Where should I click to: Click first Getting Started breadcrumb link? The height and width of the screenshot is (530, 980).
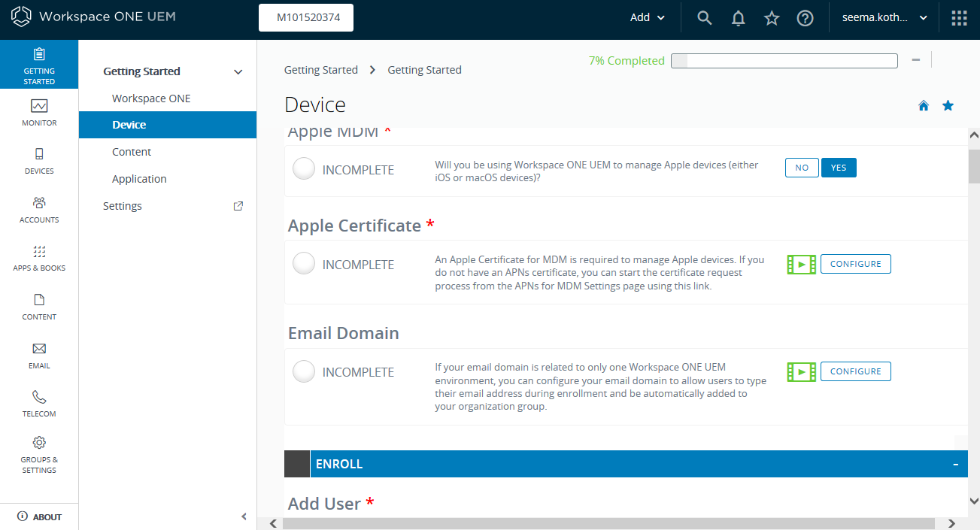(x=321, y=70)
